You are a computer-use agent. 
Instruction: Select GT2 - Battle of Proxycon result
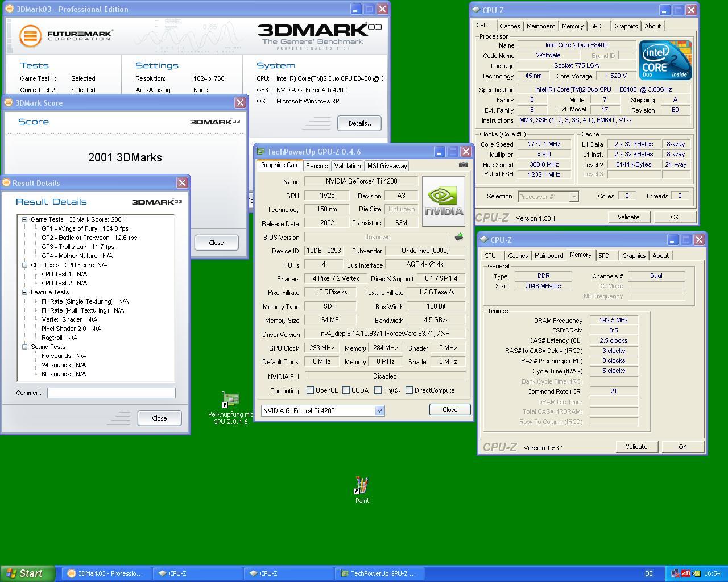click(89, 238)
